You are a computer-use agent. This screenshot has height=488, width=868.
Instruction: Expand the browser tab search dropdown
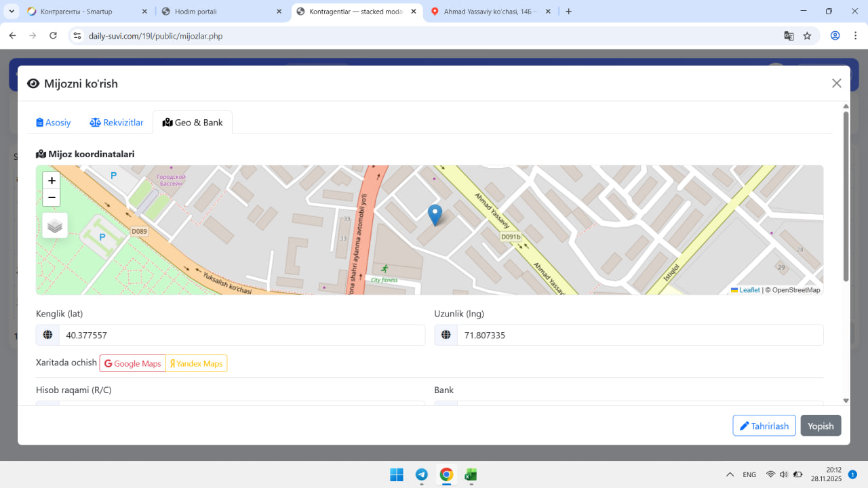12,12
